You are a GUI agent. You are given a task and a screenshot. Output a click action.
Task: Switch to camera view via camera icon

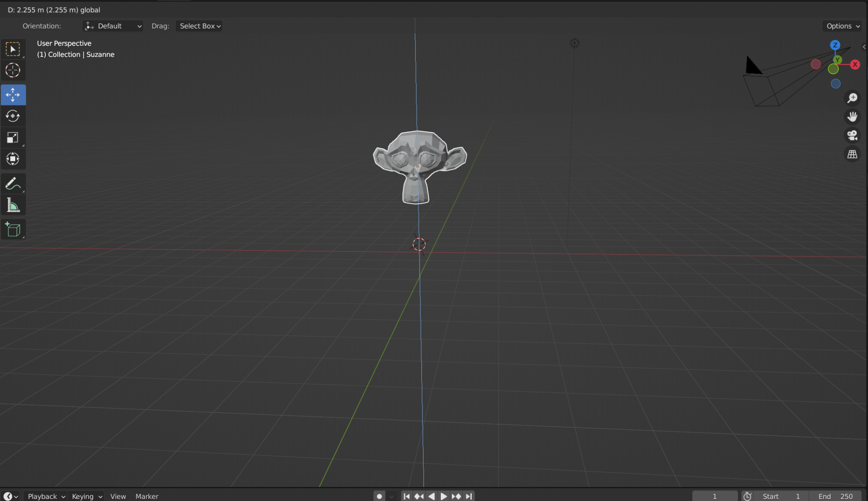(x=852, y=135)
